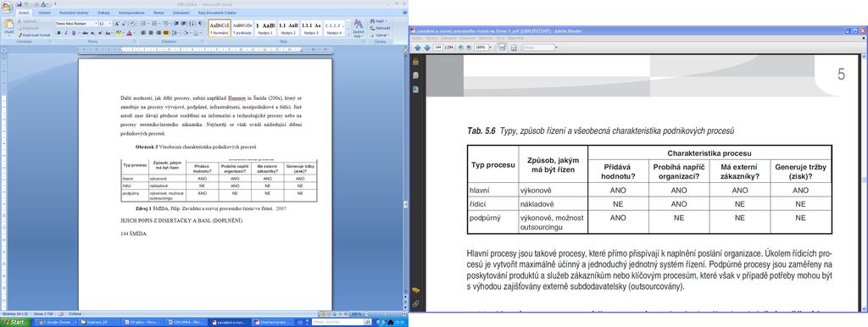Open the Vybrat dropdown
Image resolution: width=868 pixels, height=327 pixels.
tap(379, 36)
